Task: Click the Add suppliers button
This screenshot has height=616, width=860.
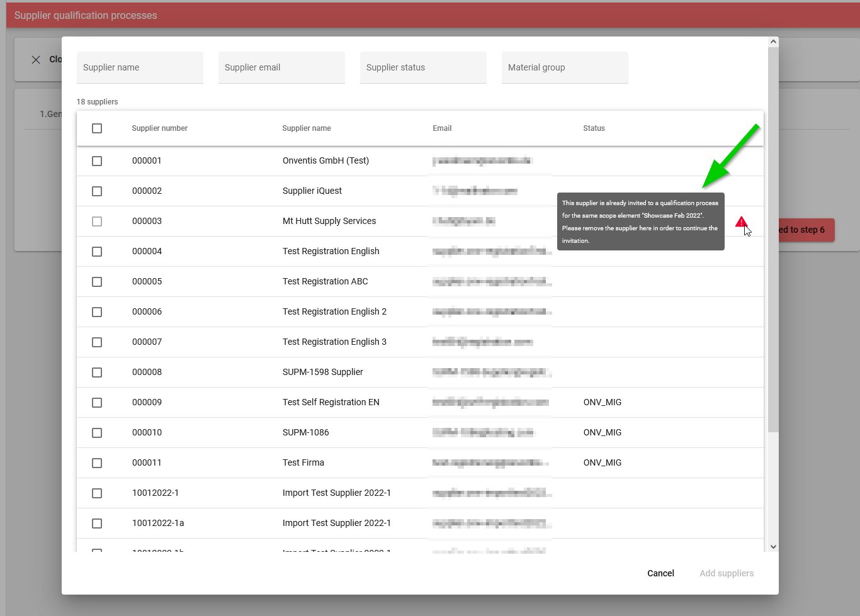Action: (726, 573)
